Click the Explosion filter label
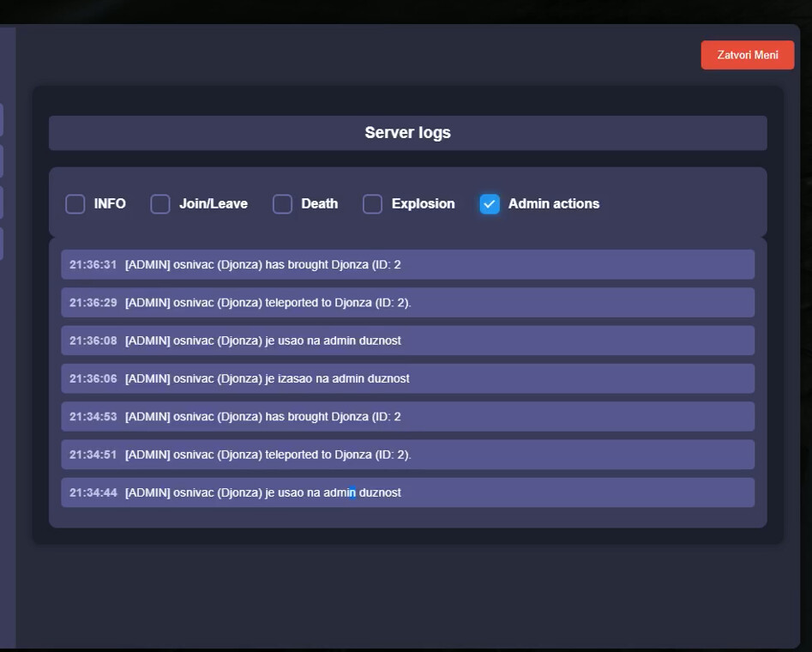Viewport: 812px width, 652px height. (423, 204)
